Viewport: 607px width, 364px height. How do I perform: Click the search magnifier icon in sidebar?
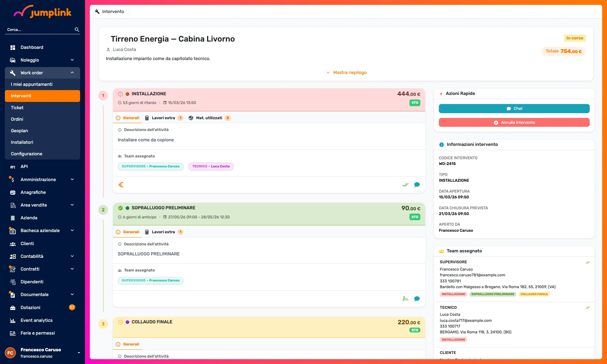77,29
